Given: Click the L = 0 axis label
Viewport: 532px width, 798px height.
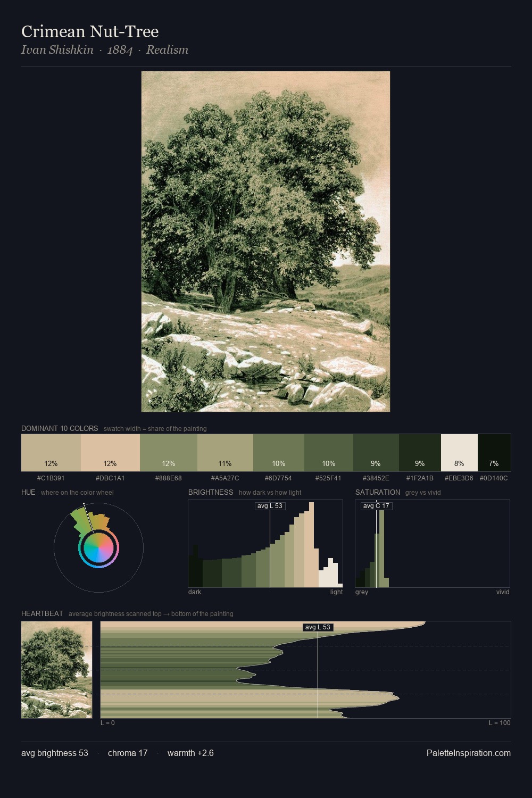Looking at the screenshot, I should point(107,722).
